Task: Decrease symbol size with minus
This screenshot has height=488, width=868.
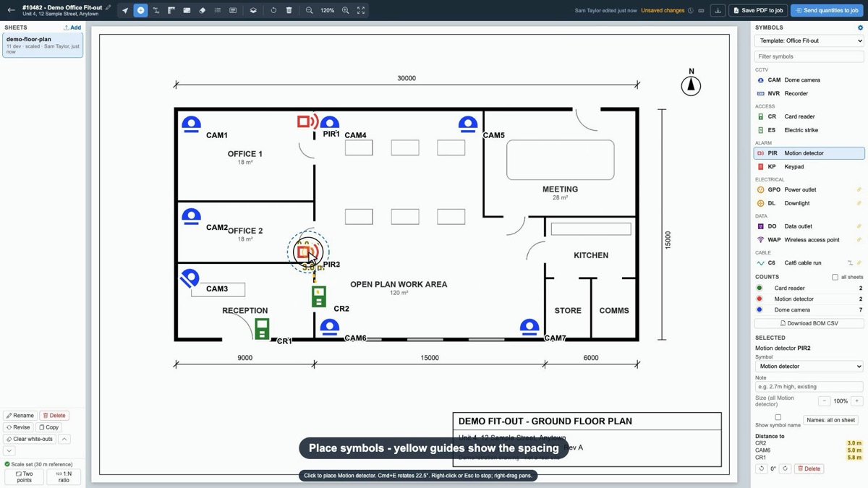Action: coord(824,401)
